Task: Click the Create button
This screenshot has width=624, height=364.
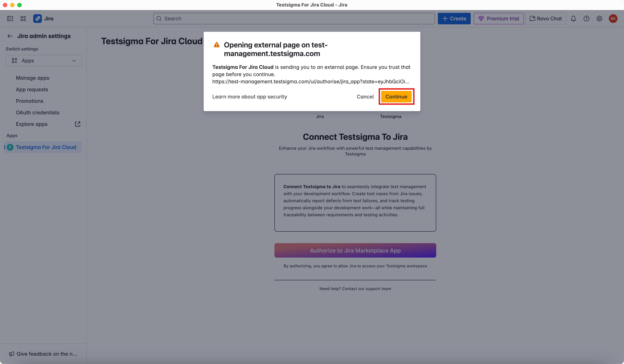Action: [454, 19]
